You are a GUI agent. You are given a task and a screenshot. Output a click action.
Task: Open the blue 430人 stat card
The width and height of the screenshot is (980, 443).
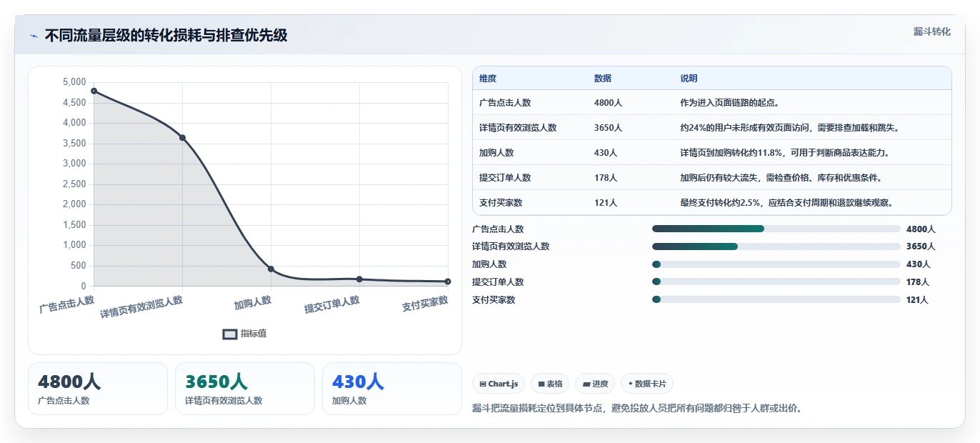coord(392,389)
